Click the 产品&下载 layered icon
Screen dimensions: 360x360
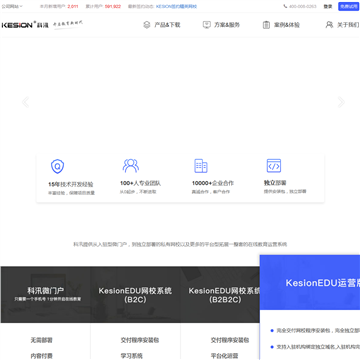(147, 25)
